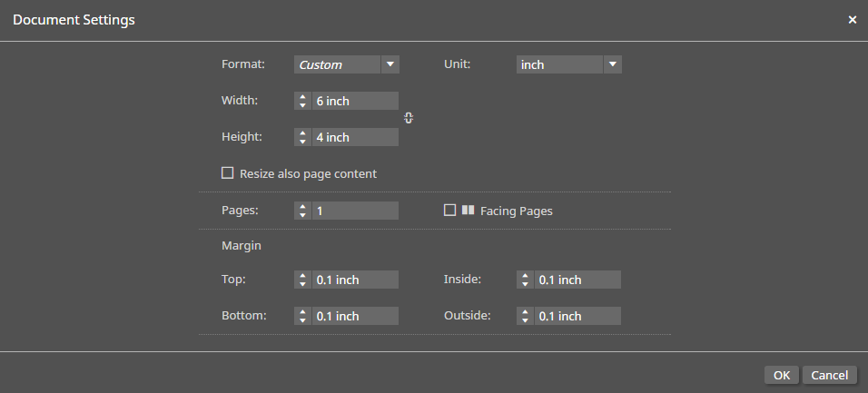Focus the Width field showing 6 inch

(355, 102)
